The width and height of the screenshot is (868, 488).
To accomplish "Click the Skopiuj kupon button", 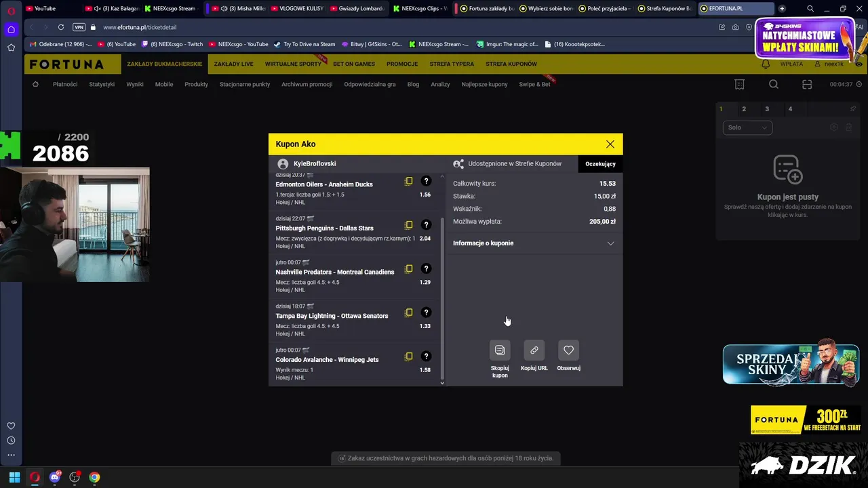I will [x=500, y=350].
